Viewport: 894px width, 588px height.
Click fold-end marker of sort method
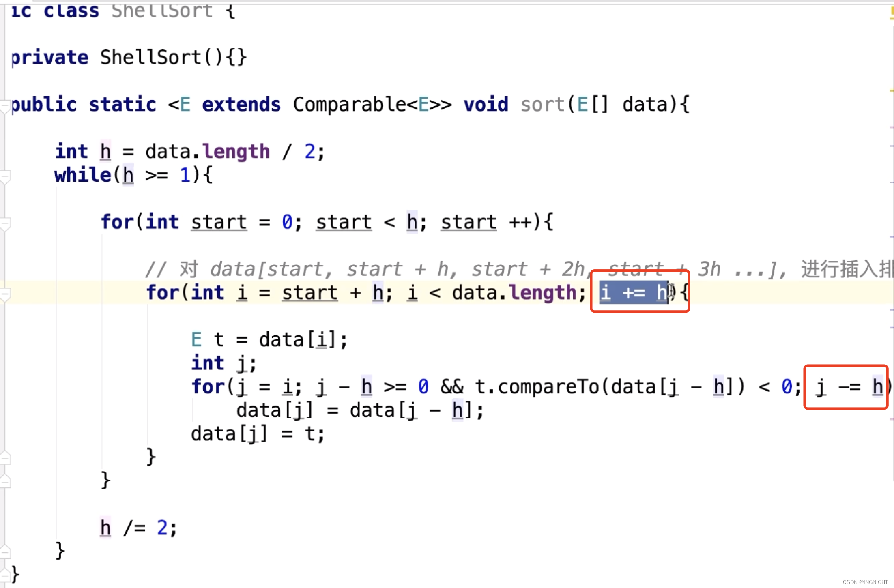click(5, 575)
